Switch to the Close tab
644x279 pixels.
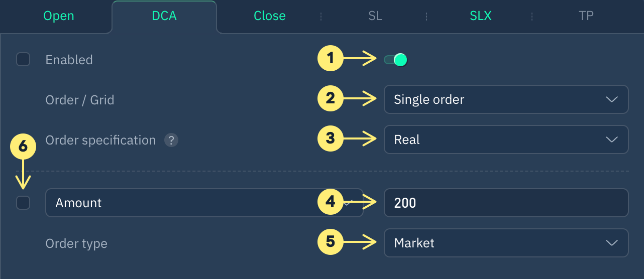point(270,16)
